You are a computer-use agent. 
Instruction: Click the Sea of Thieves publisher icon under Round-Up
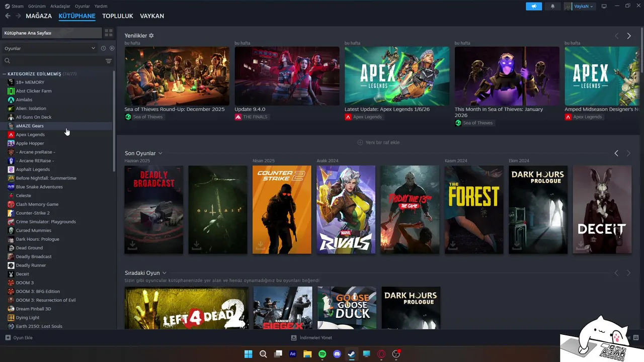coord(128,117)
